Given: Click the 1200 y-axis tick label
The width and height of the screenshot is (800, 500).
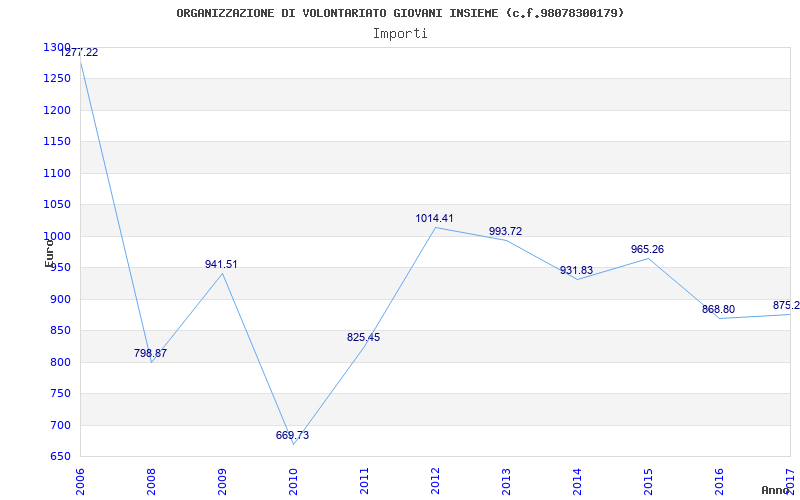Looking at the screenshot, I should point(57,110).
